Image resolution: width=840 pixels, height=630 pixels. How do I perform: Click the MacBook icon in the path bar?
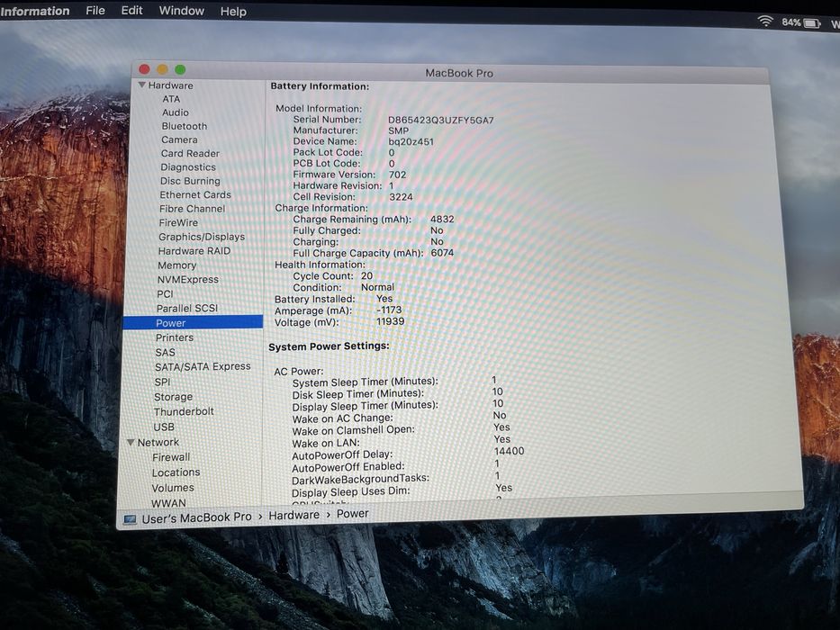(x=130, y=519)
